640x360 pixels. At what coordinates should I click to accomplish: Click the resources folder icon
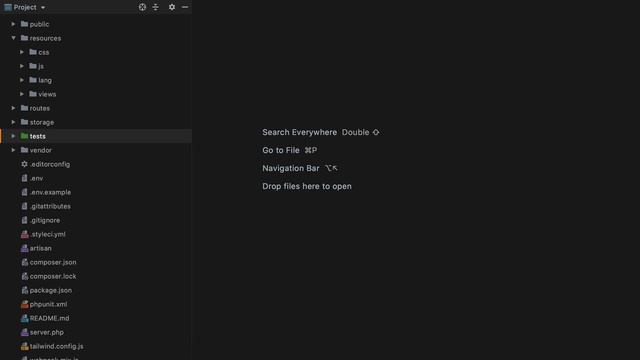(24, 38)
